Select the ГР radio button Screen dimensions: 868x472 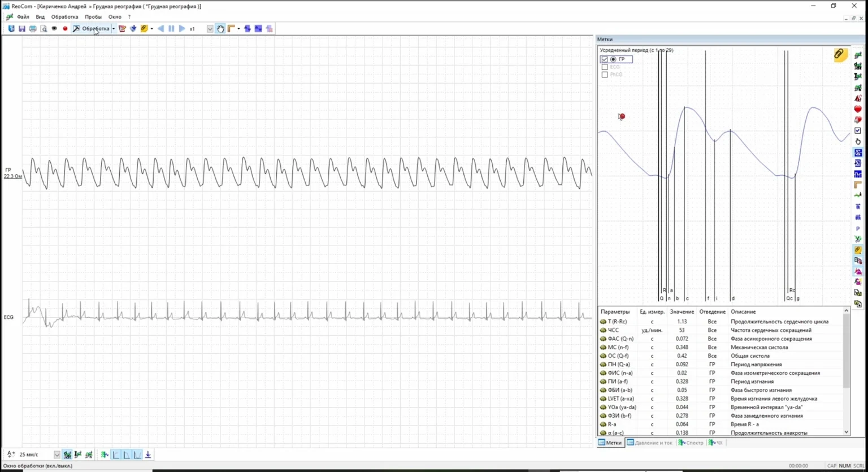click(x=613, y=59)
